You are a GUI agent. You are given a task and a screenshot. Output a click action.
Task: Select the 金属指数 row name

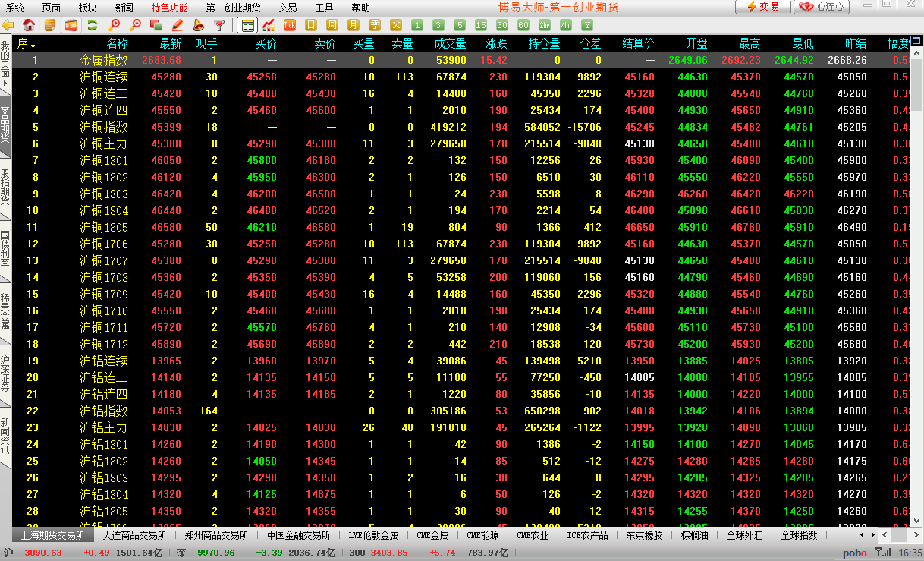click(x=104, y=60)
